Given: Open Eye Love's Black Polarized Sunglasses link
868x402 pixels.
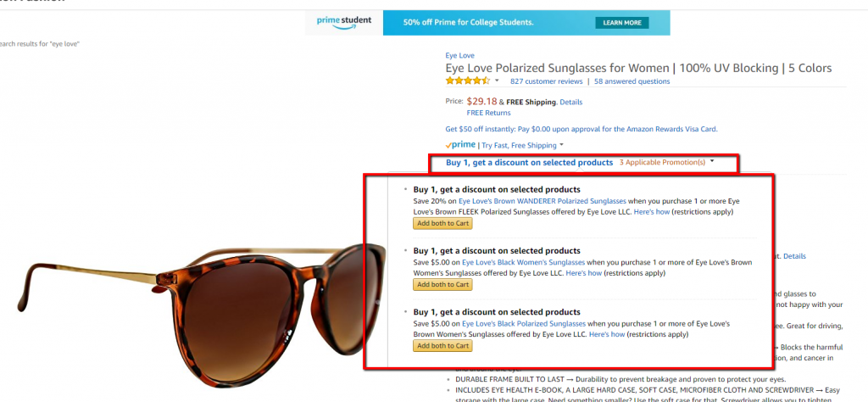Looking at the screenshot, I should coord(524,323).
